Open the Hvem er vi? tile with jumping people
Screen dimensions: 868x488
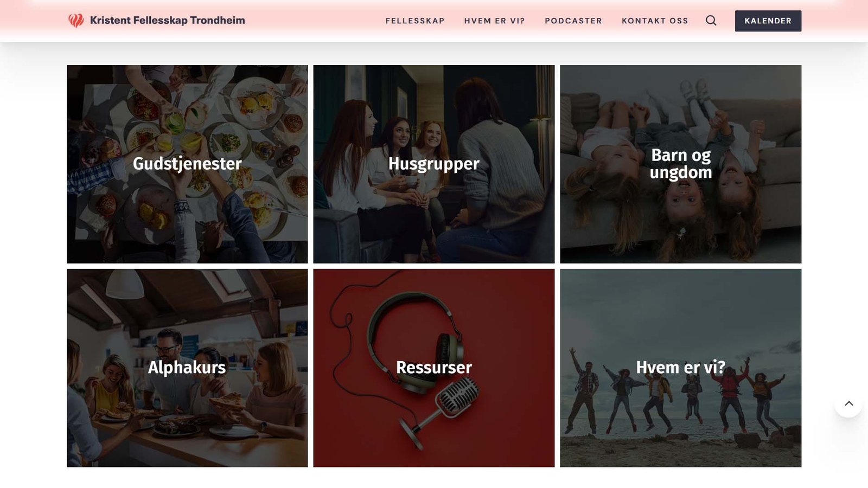coord(680,368)
